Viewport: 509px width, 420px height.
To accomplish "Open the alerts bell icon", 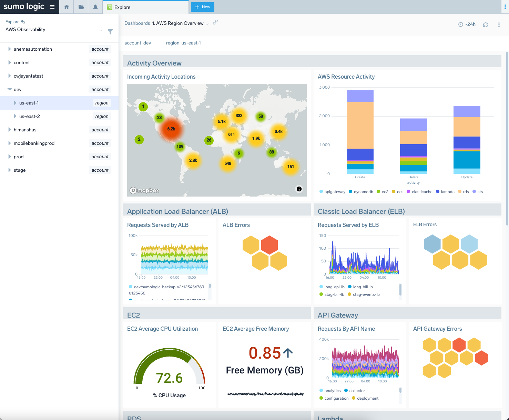I will pos(95,7).
